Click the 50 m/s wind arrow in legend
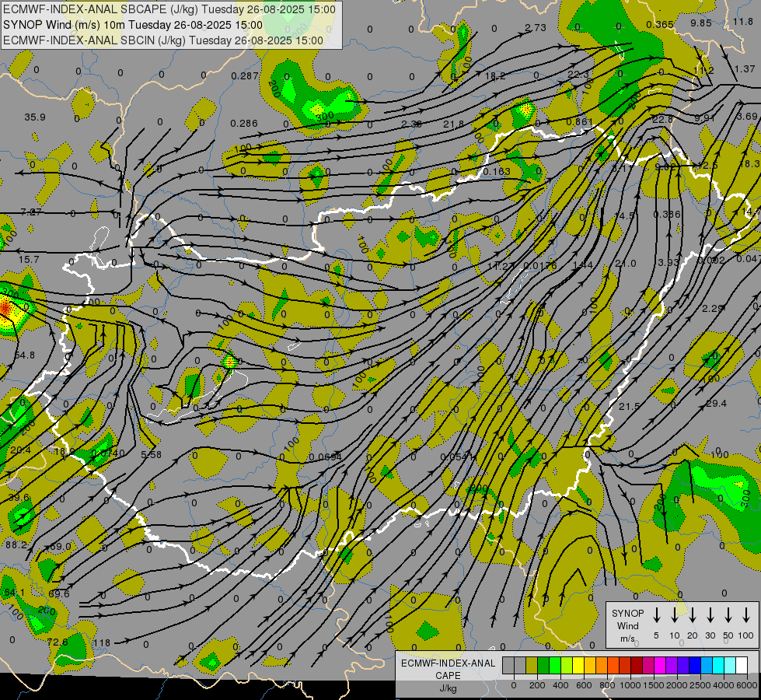The width and height of the screenshot is (761, 700). 728,615
